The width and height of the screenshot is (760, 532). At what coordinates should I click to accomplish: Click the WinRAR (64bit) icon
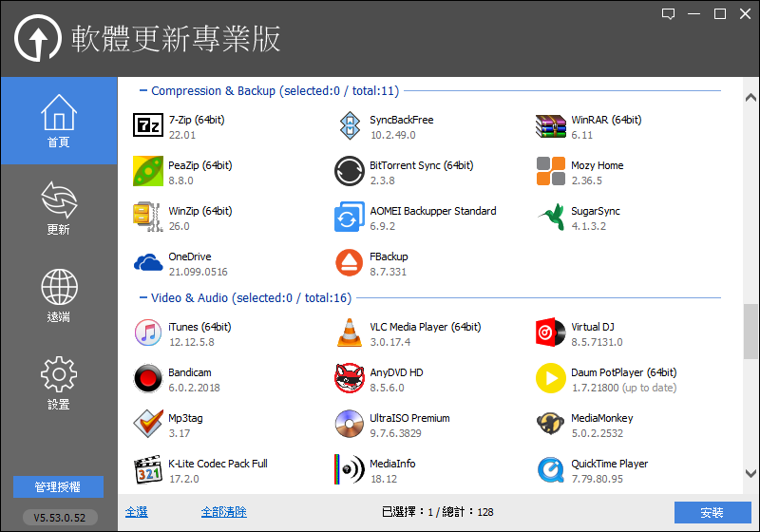point(551,126)
